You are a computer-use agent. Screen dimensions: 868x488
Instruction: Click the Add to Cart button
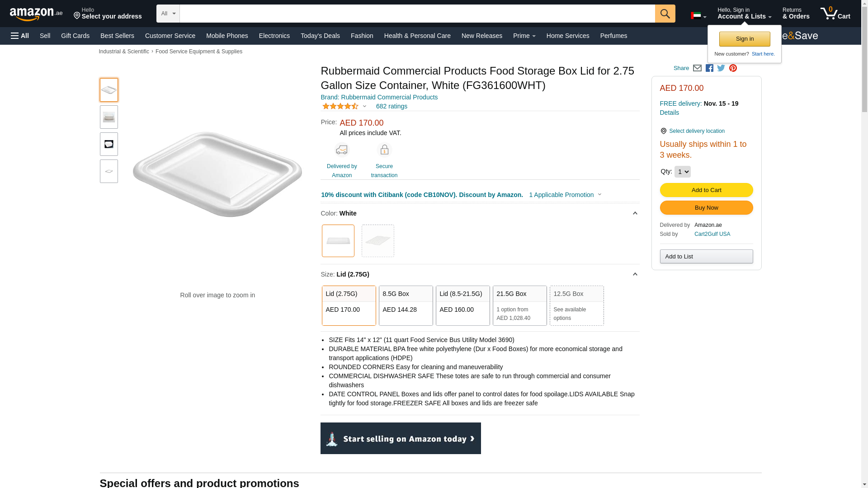click(x=706, y=190)
